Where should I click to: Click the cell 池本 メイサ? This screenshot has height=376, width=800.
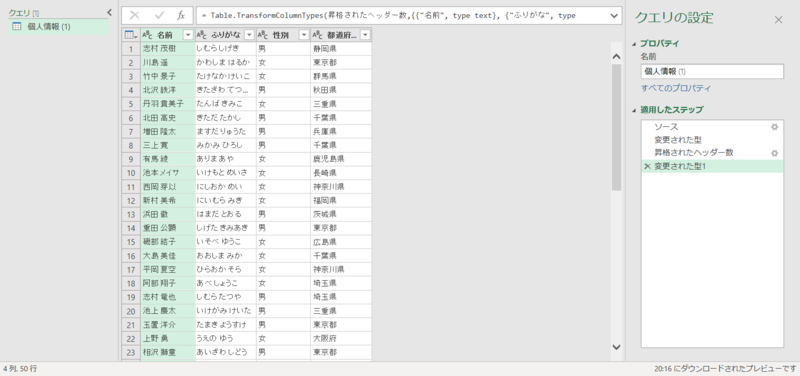pos(168,173)
